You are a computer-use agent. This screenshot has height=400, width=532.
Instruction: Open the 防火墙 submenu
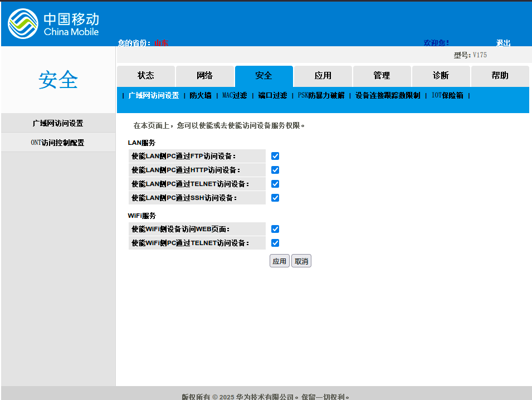(201, 95)
